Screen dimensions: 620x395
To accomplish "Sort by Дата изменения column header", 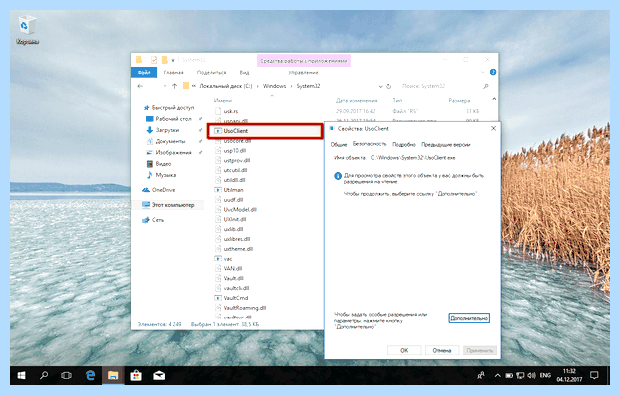I will [x=356, y=100].
